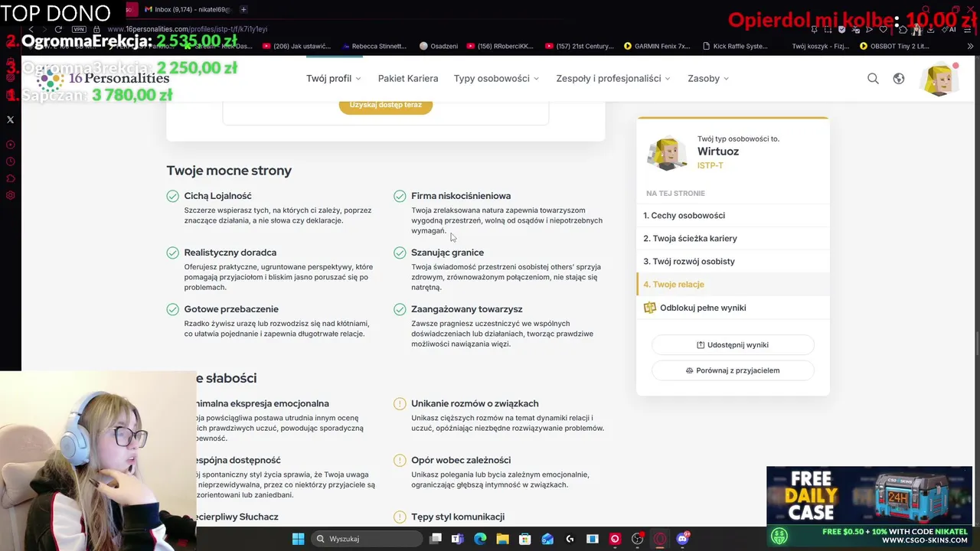Viewport: 980px width, 551px height.
Task: Open the Osadzeni bookmark
Action: coord(439,46)
